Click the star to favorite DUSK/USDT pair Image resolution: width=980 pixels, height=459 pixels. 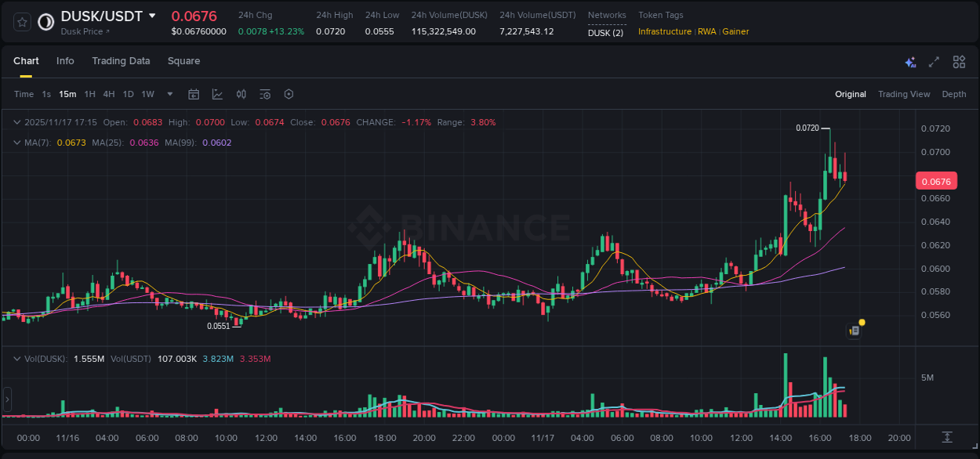[22, 22]
